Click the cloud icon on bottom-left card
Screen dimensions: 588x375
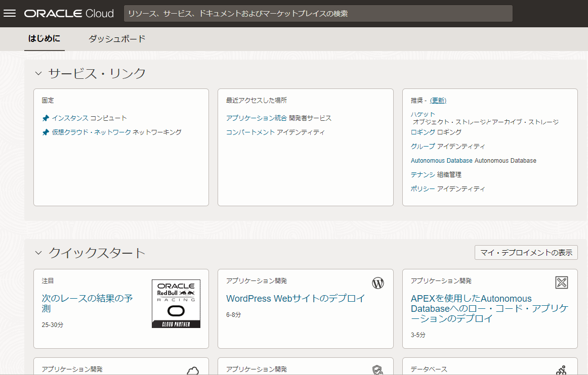coord(193,371)
